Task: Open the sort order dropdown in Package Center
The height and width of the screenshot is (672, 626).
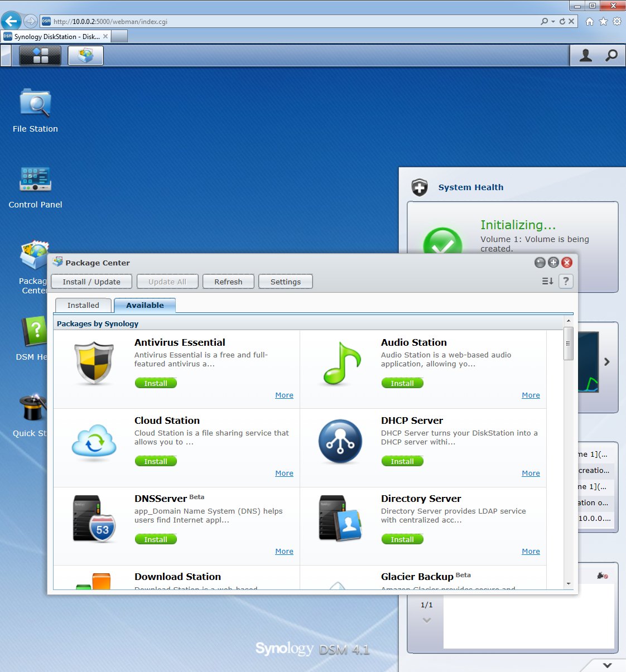Action: 547,282
